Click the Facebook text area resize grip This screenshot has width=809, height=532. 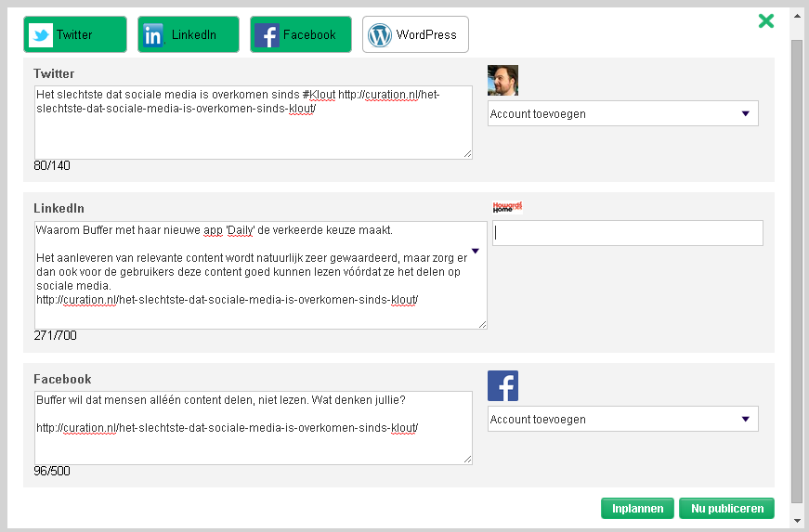(467, 460)
